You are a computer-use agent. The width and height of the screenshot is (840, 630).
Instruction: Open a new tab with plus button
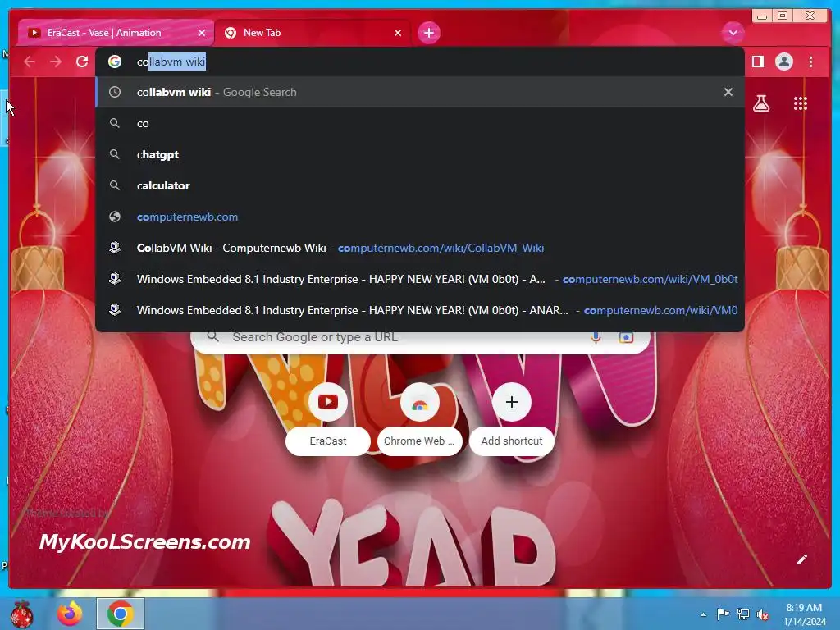coord(428,33)
